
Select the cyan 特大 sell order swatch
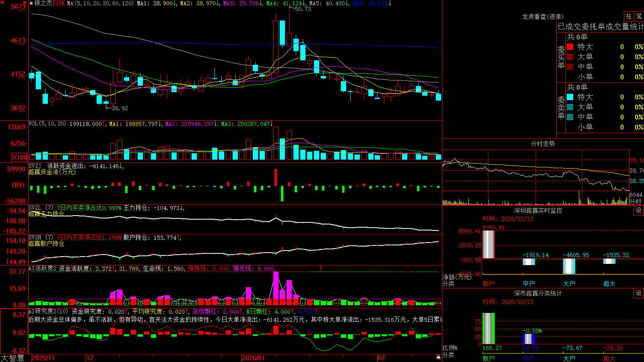(570, 97)
